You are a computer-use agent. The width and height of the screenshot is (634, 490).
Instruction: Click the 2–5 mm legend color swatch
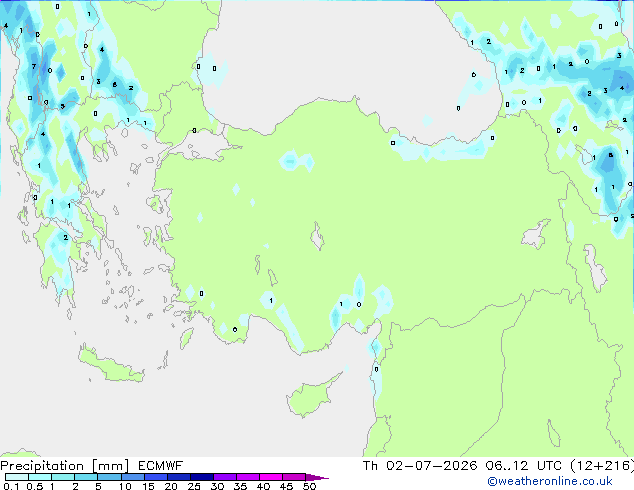(86, 477)
